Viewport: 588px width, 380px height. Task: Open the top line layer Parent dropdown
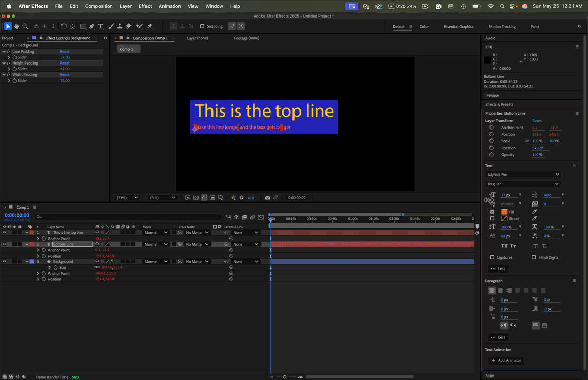[x=246, y=232]
